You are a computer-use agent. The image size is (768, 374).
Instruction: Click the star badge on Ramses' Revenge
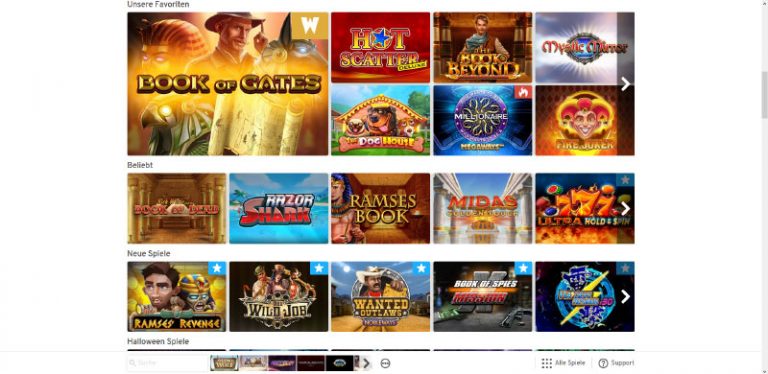point(217,268)
